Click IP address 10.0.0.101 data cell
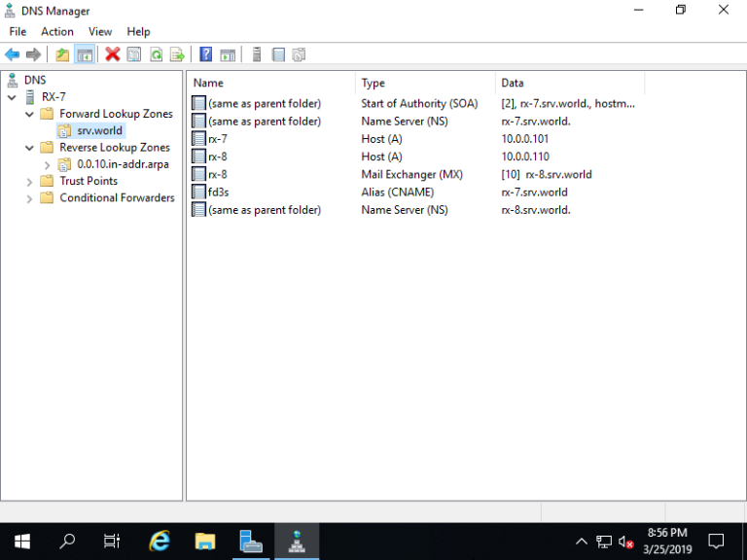The image size is (747, 560). [524, 139]
